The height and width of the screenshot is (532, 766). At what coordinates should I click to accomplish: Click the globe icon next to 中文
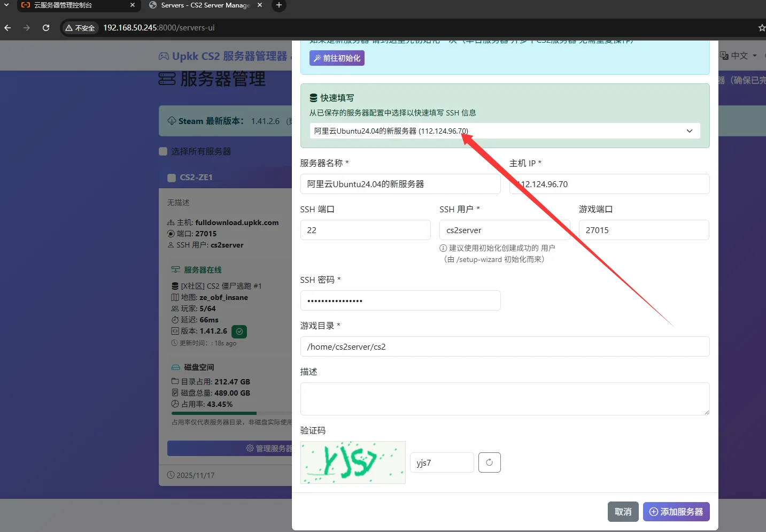(724, 56)
